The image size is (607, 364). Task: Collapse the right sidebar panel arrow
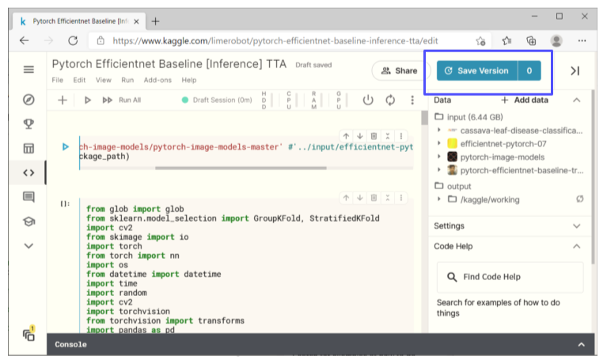tap(575, 71)
